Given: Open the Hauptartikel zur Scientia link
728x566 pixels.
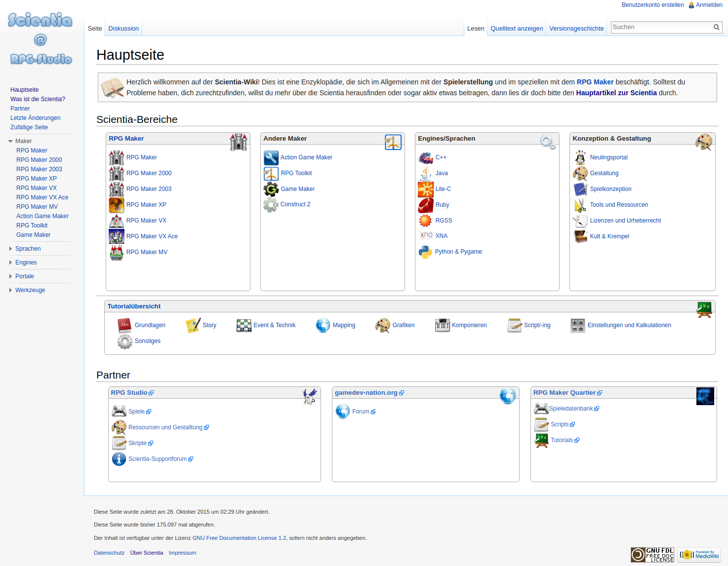Looking at the screenshot, I should pos(616,93).
